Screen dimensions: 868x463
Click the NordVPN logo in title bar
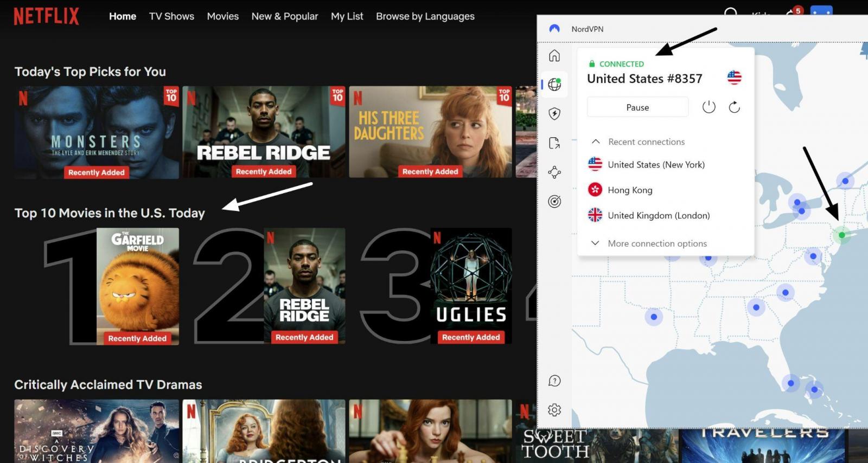[554, 29]
